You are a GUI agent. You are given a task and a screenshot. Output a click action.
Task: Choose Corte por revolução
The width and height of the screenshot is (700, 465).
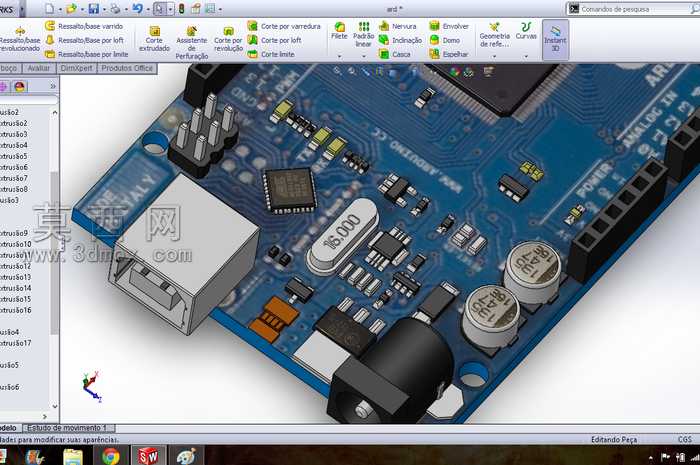pyautogui.click(x=228, y=39)
